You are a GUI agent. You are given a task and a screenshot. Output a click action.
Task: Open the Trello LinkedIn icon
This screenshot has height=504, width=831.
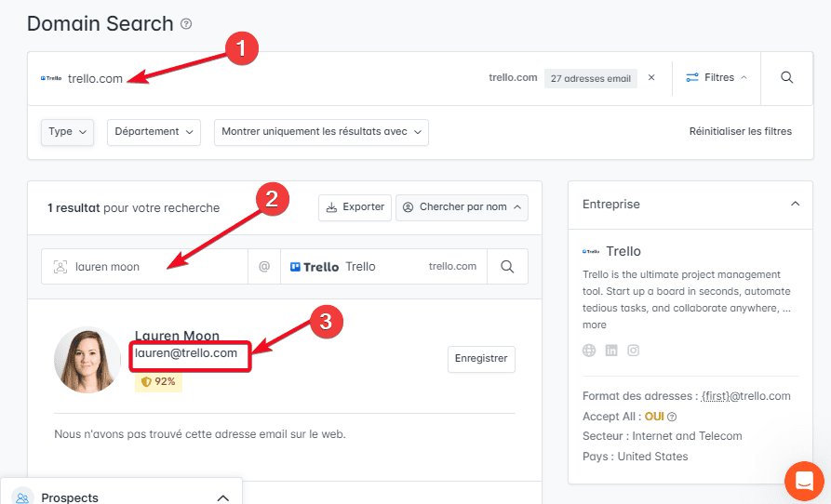(x=611, y=351)
